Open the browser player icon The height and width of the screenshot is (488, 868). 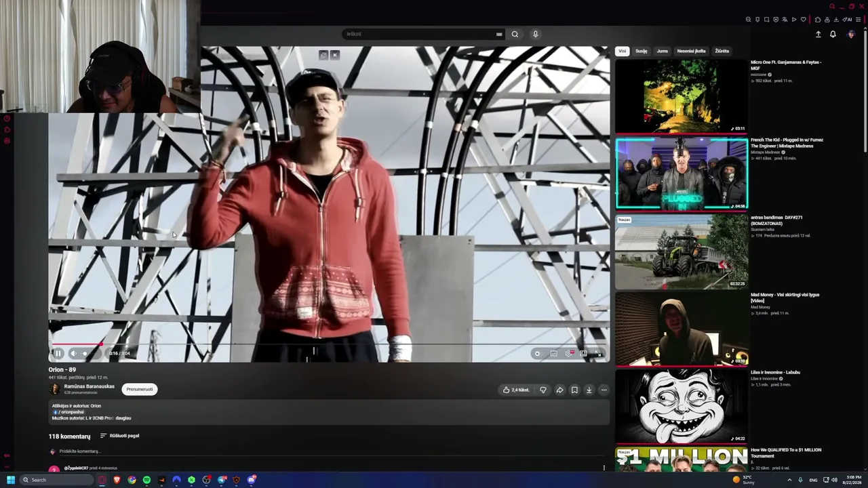794,20
